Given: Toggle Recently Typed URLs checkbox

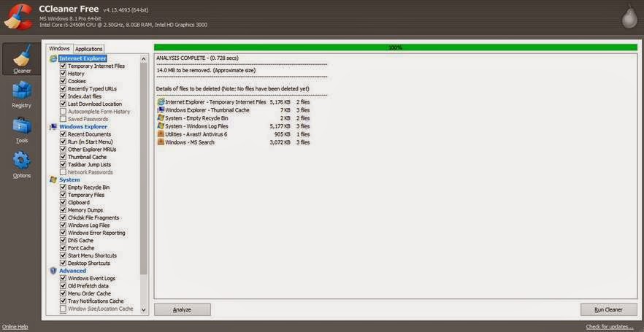Looking at the screenshot, I should pos(63,88).
